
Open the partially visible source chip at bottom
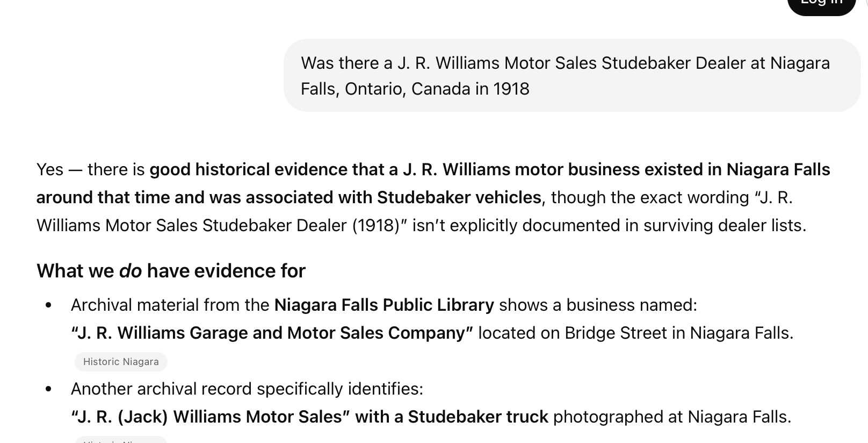click(121, 440)
